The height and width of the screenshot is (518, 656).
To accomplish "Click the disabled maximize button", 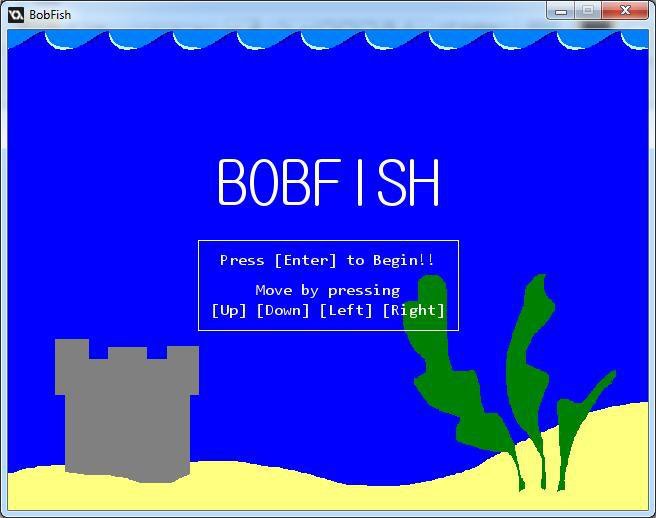I will [588, 11].
